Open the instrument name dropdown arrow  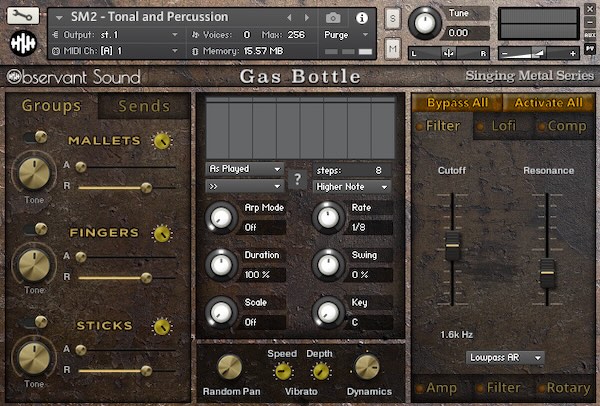click(x=59, y=18)
